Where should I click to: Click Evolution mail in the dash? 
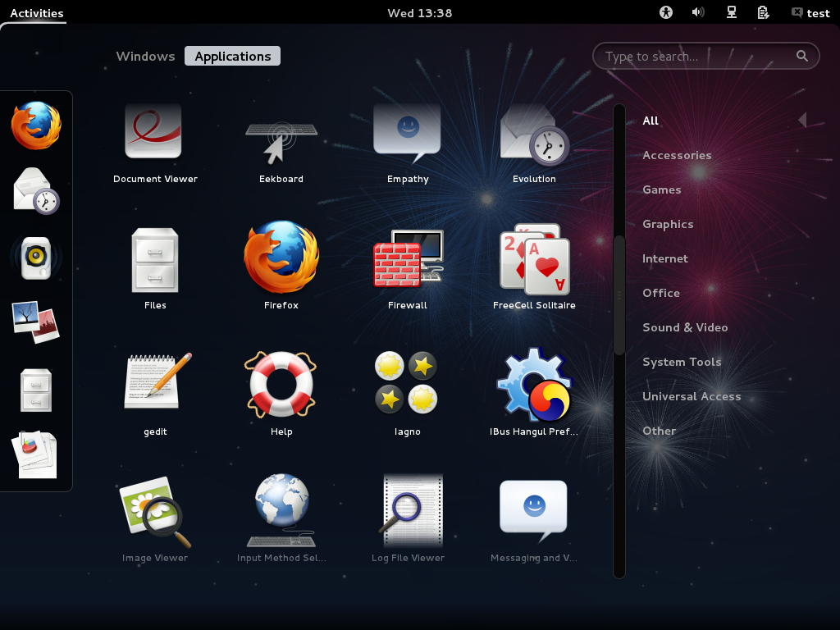(36, 191)
